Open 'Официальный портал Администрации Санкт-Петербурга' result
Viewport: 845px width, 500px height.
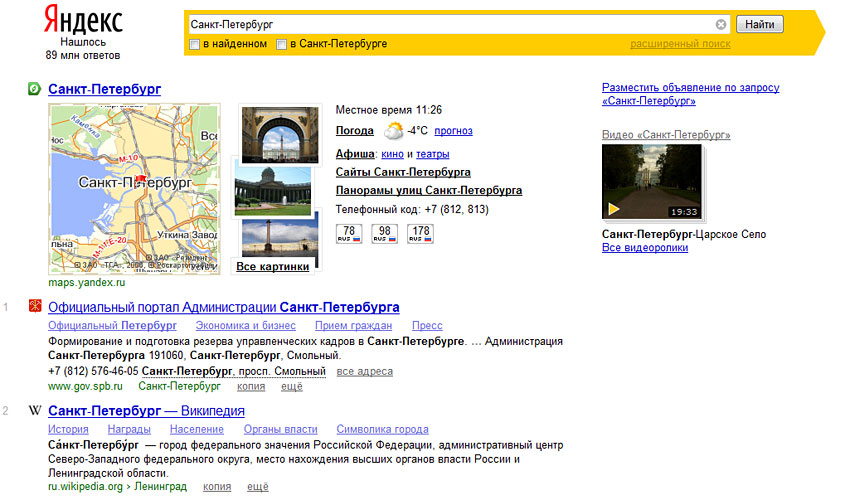224,307
